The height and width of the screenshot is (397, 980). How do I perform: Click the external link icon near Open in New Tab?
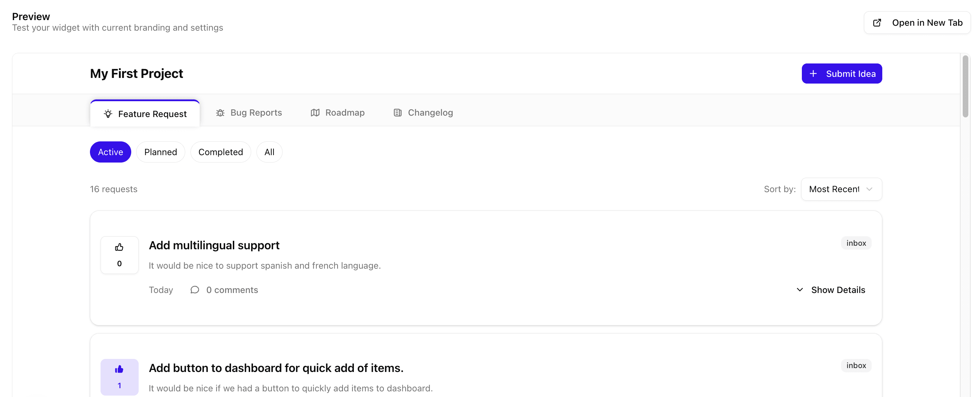(x=877, y=23)
